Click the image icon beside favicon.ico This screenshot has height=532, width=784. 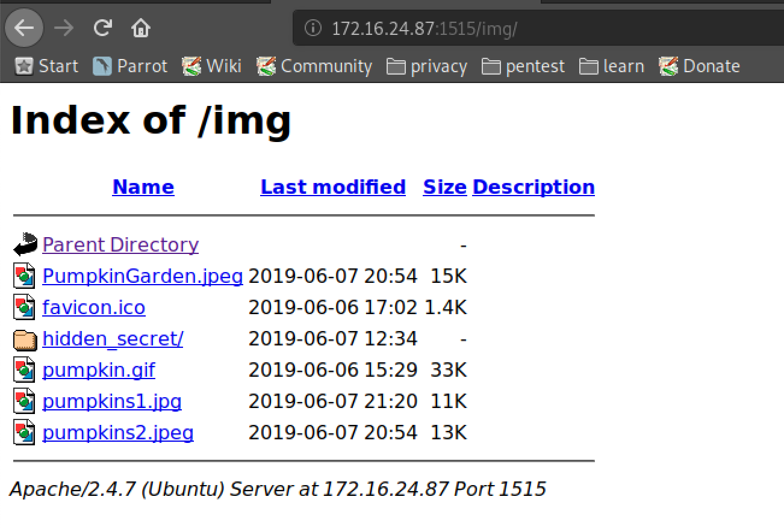tap(25, 308)
